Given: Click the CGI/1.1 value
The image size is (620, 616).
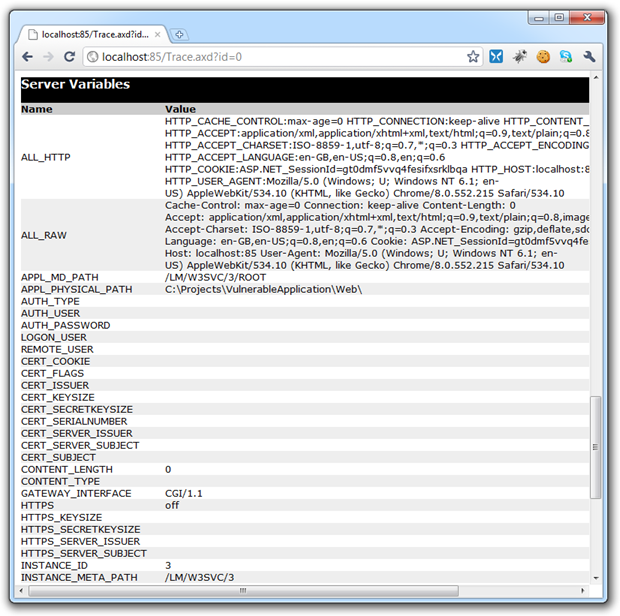Looking at the screenshot, I should coord(183,493).
